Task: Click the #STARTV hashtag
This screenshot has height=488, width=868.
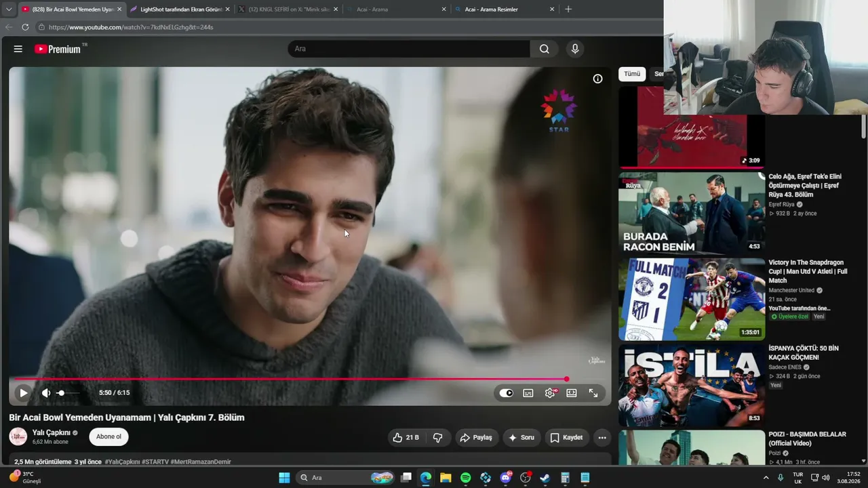Action: (155, 462)
